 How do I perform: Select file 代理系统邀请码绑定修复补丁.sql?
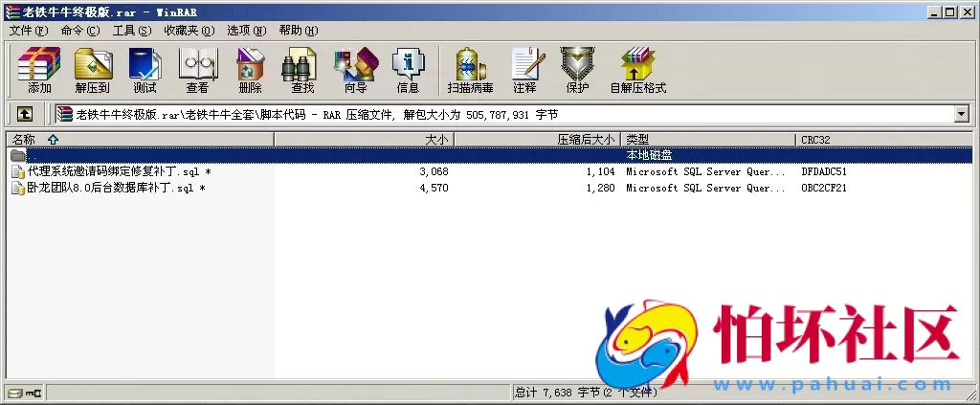(119, 171)
